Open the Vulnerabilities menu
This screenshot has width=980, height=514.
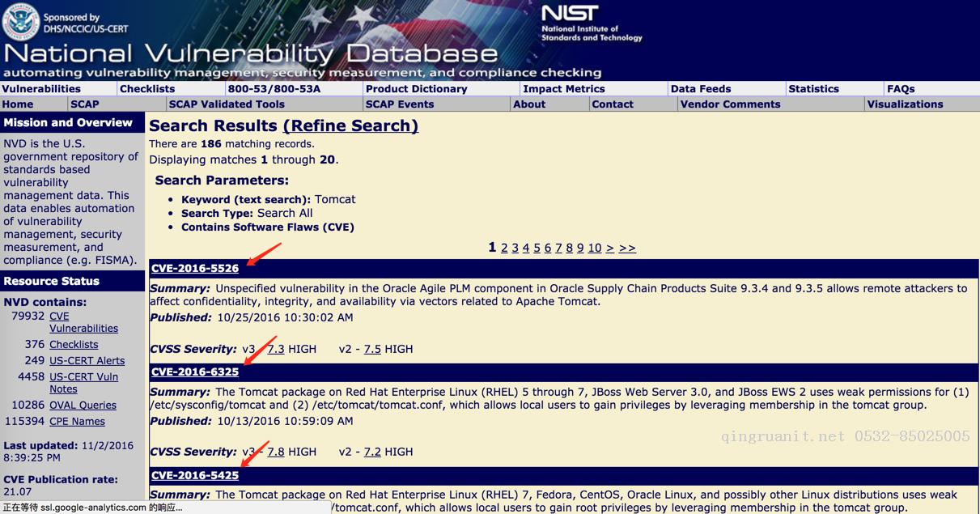click(x=41, y=89)
